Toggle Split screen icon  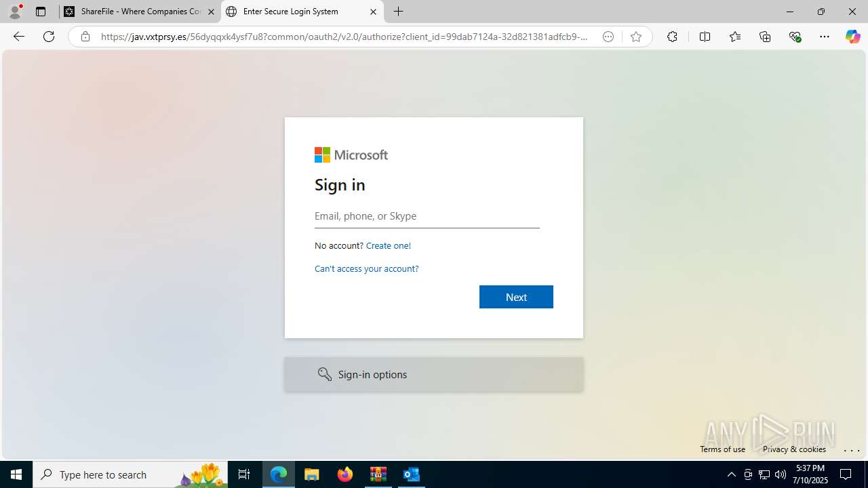coord(705,37)
